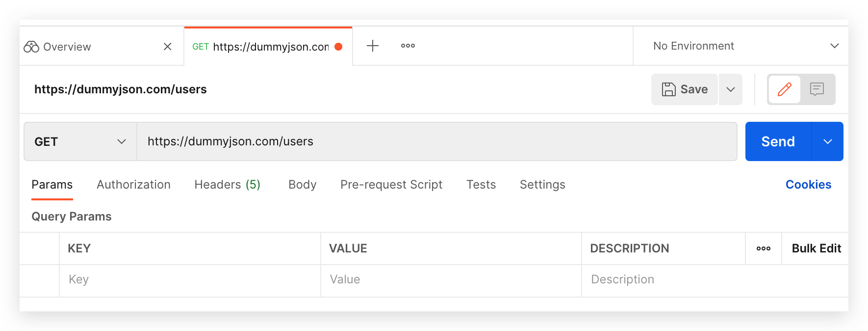Image resolution: width=868 pixels, height=331 pixels.
Task: Open the Headers (5) tab
Action: pos(227,185)
